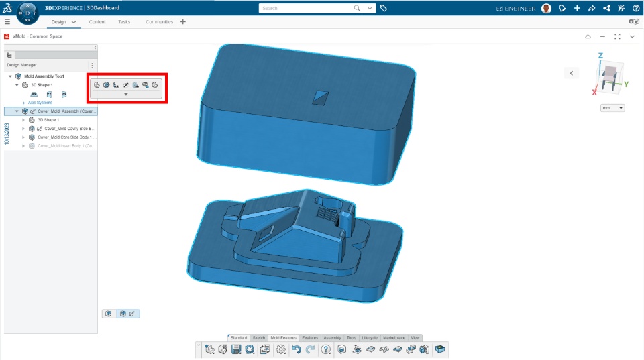Open the Assembly toolbar tab
Image resolution: width=644 pixels, height=360 pixels.
pyautogui.click(x=332, y=337)
